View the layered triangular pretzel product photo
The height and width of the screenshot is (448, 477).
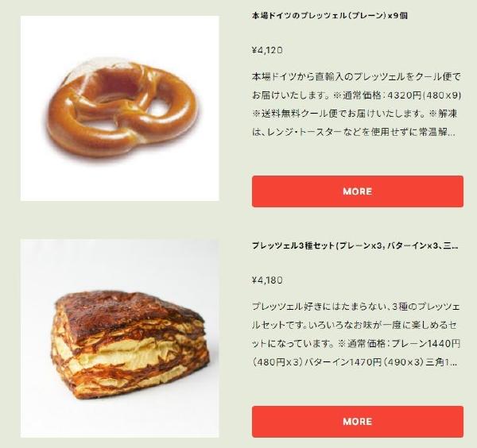[x=119, y=338]
